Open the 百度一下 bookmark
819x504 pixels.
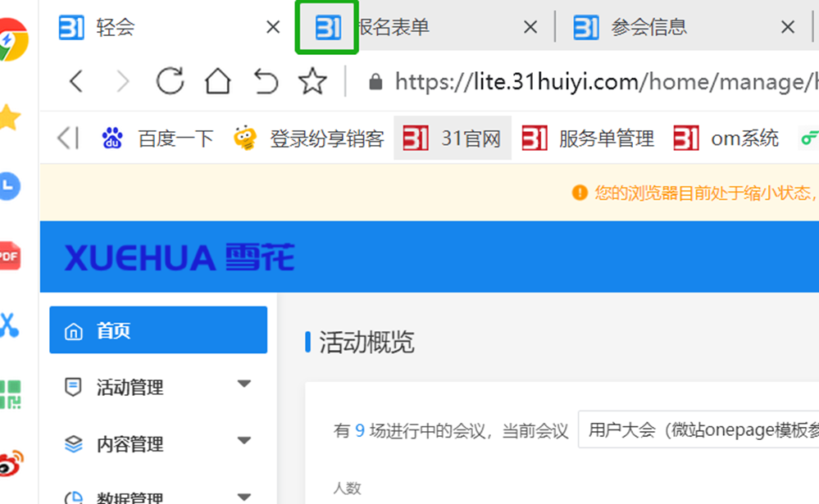pos(157,138)
